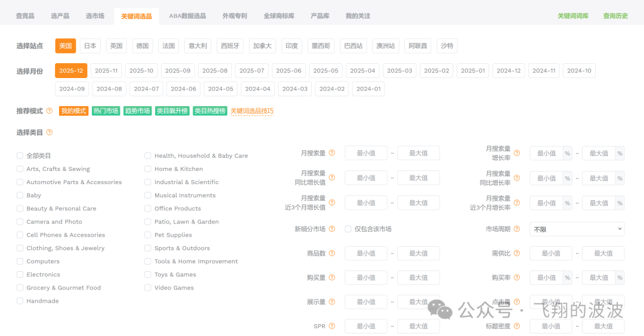Select 加拿大 site
The image size is (644, 336).
(x=262, y=45)
